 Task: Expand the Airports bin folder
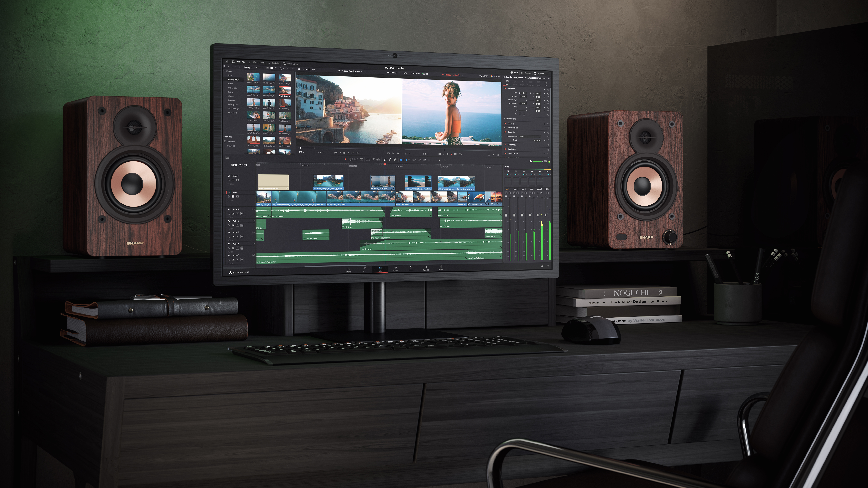pyautogui.click(x=226, y=96)
